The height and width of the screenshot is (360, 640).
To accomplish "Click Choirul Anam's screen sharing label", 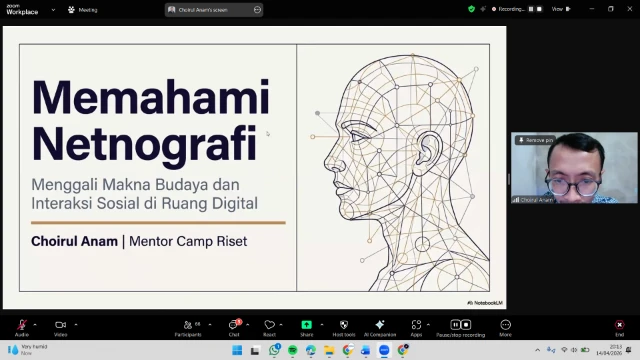I will click(203, 10).
